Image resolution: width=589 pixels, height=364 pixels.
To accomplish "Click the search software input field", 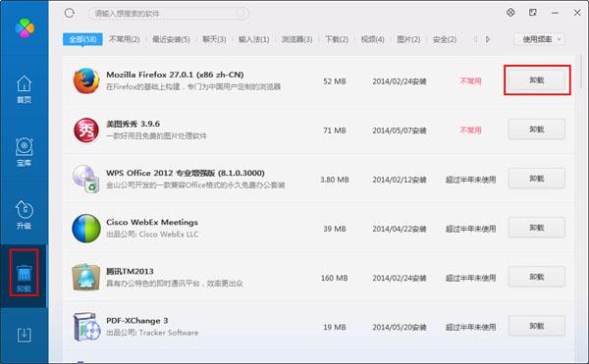I will (169, 14).
